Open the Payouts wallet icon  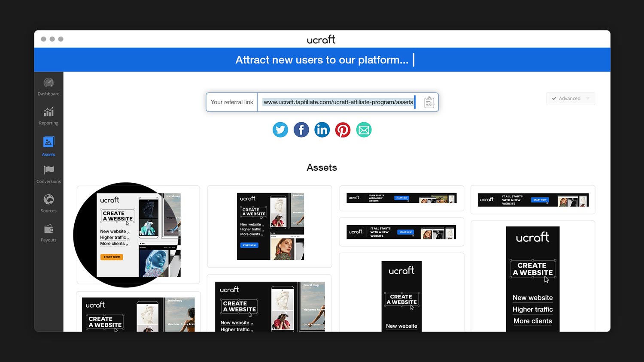pyautogui.click(x=49, y=229)
